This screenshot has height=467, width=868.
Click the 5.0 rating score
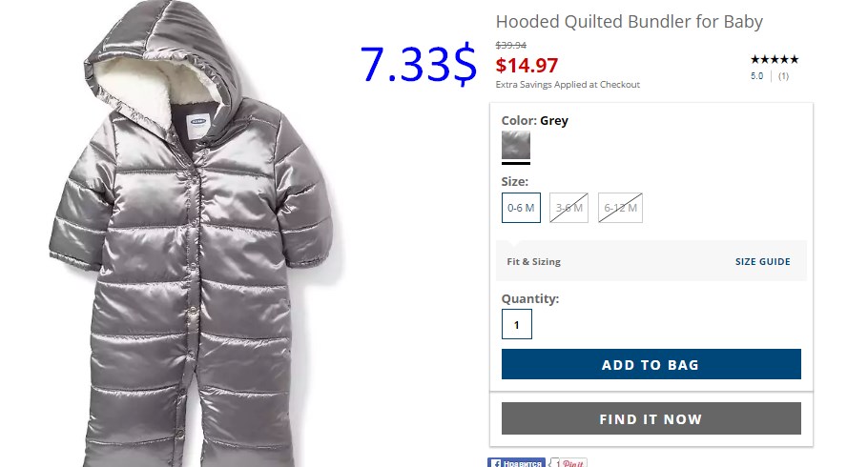tap(756, 76)
